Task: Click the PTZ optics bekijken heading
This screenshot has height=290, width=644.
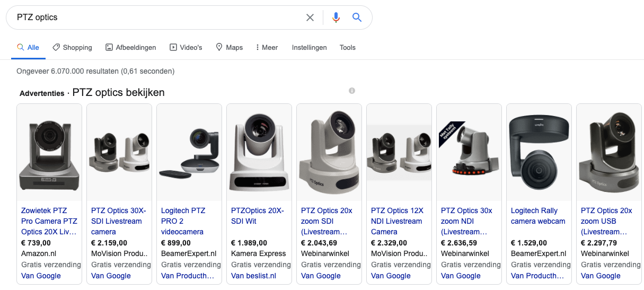Action: [x=118, y=93]
